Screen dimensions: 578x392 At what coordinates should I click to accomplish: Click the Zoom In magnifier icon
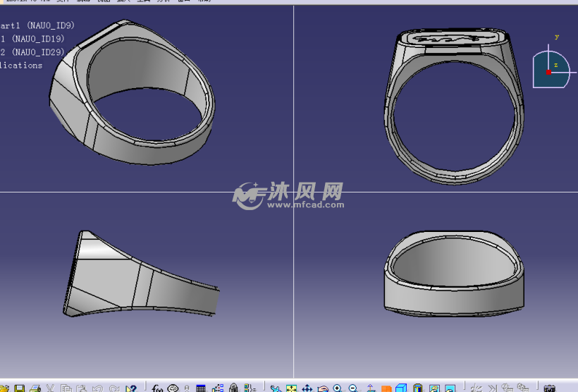coord(338,388)
